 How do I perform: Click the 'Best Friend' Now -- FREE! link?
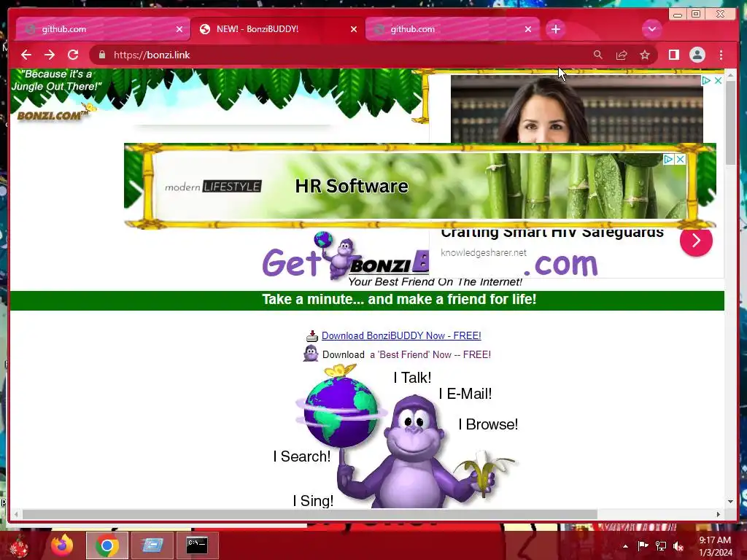[430, 355]
